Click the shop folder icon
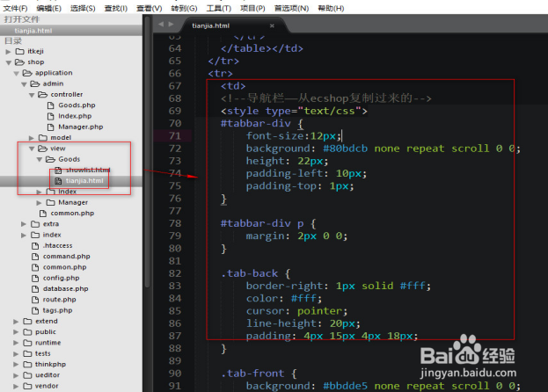The image size is (548, 392). coord(20,62)
